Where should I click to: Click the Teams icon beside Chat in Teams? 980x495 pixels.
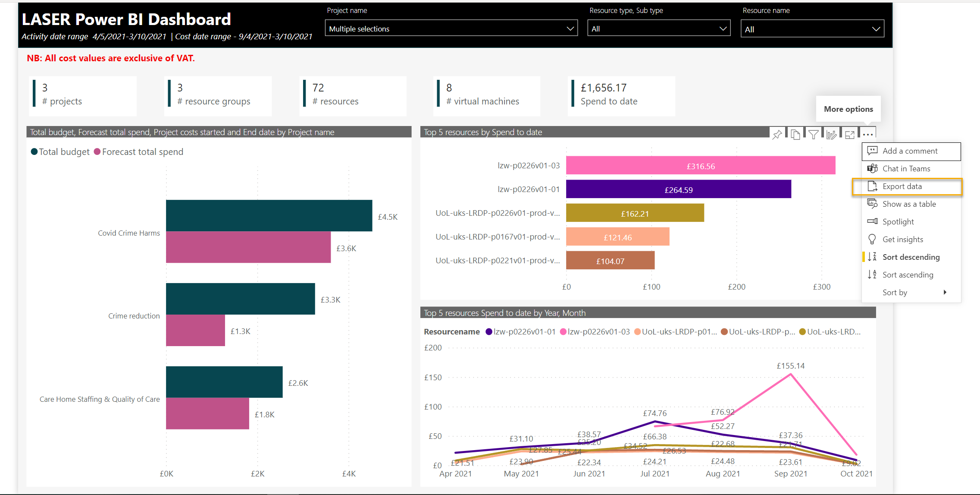pos(872,168)
